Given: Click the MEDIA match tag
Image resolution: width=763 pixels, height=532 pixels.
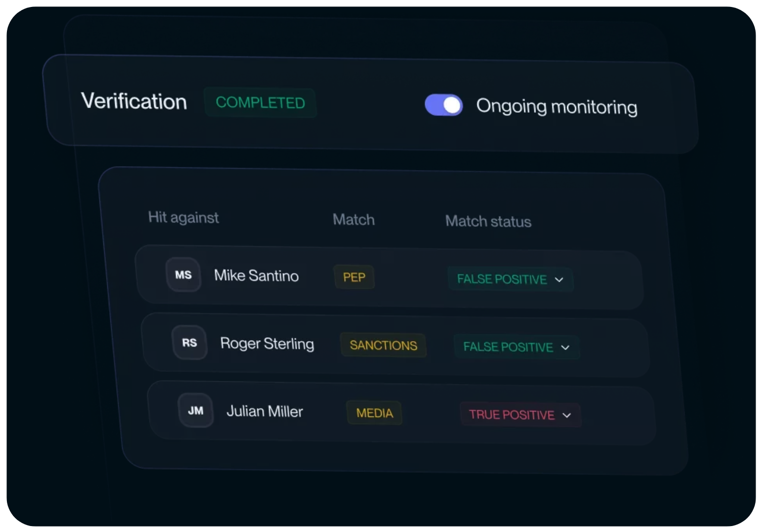Looking at the screenshot, I should [374, 413].
